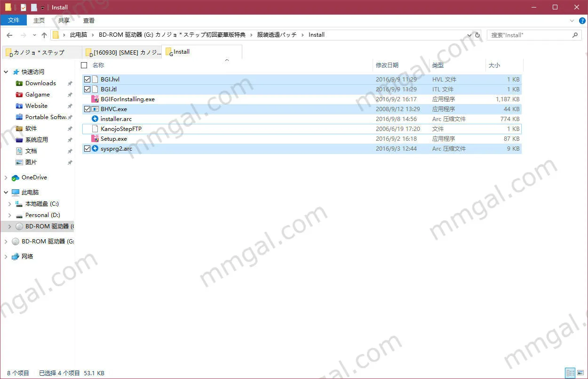Click the BGIForInstalling.exe file icon

coord(95,99)
